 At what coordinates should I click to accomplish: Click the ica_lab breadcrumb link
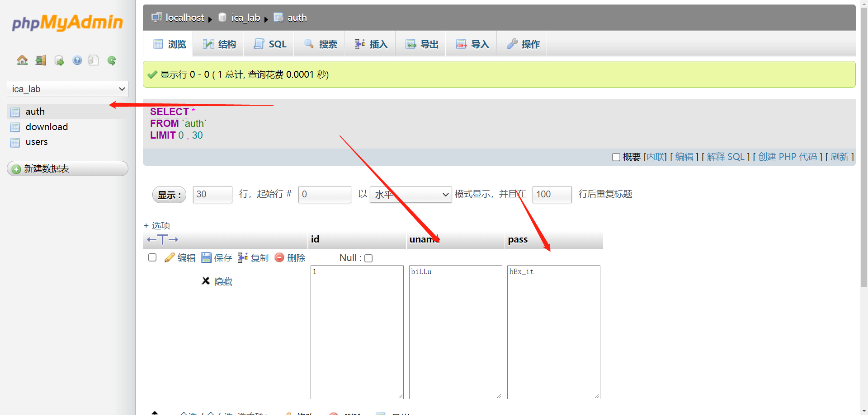pyautogui.click(x=245, y=18)
